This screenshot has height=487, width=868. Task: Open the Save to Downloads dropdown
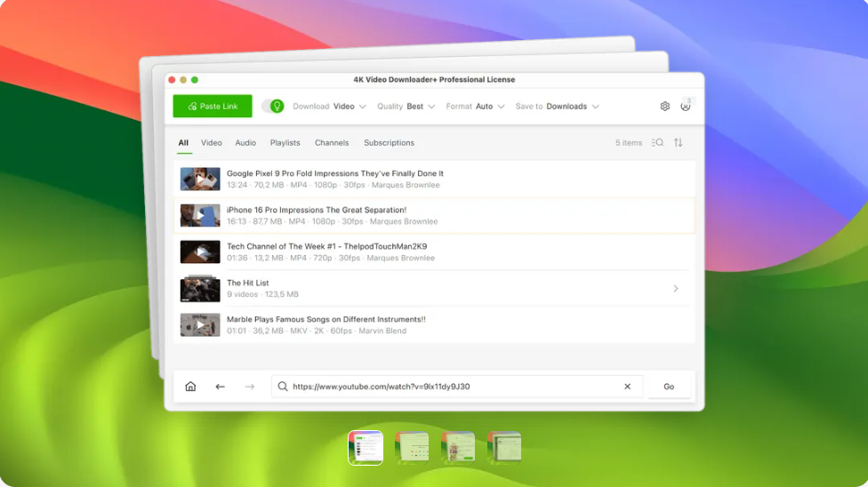557,107
